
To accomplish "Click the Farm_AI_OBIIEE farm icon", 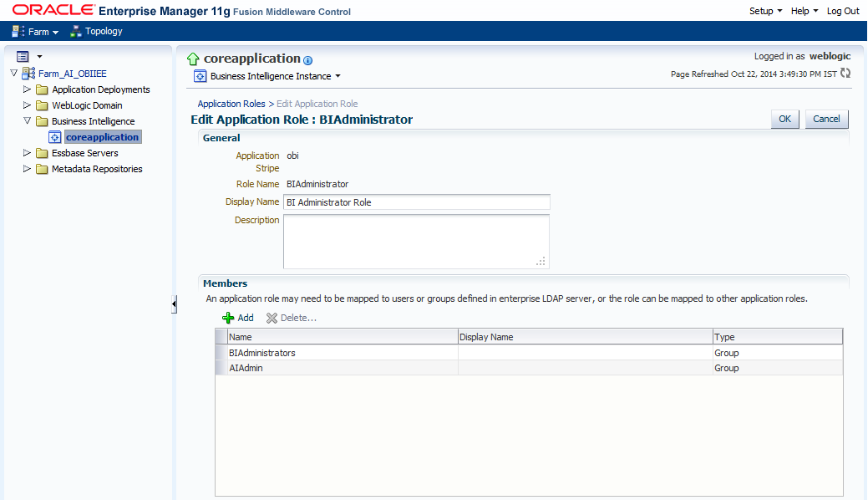I will [28, 74].
